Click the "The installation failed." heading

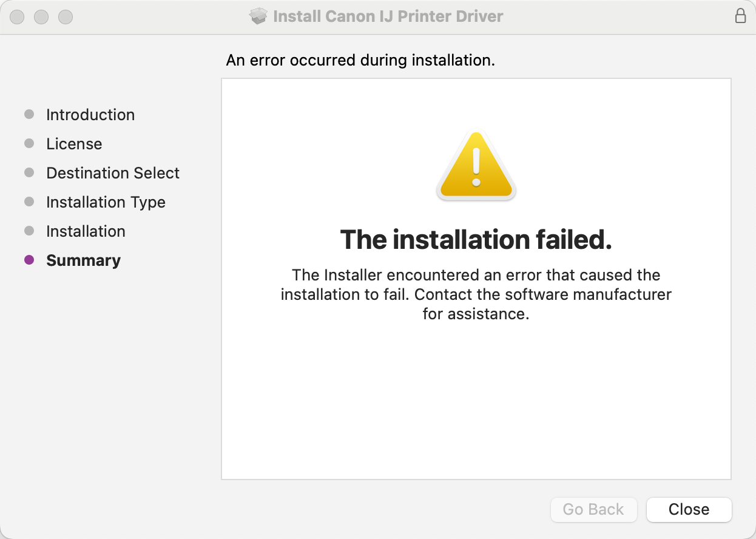coord(476,240)
